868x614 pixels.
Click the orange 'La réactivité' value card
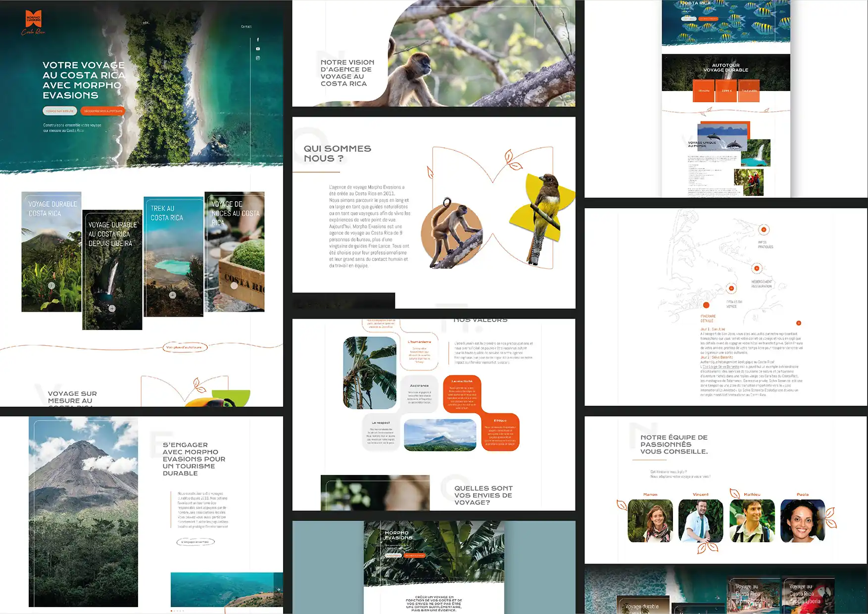(x=462, y=394)
